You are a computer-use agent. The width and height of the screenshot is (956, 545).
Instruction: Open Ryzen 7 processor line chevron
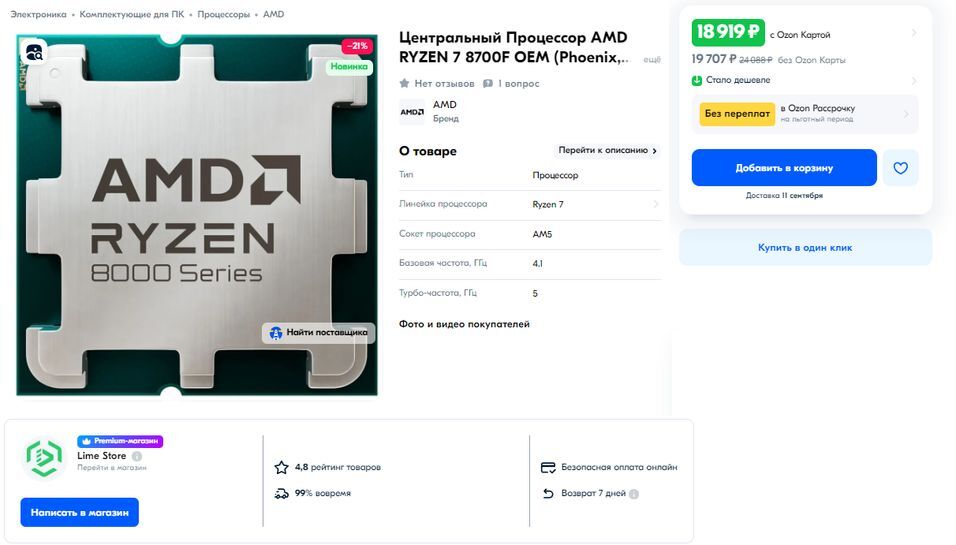[656, 204]
